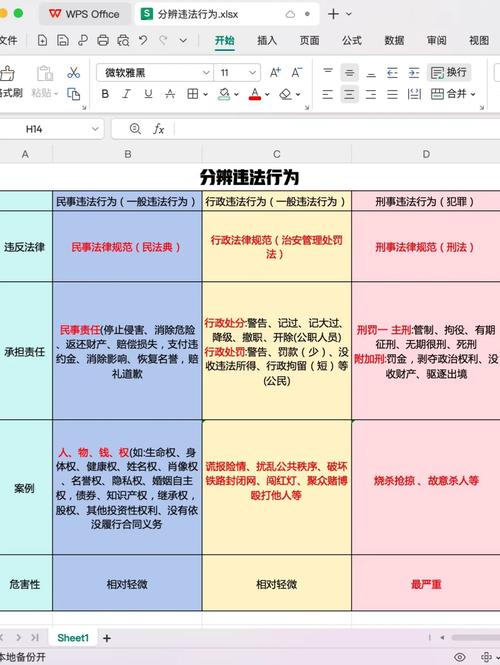
Task: Select the Sheet1 worksheet tab
Action: coord(73,638)
